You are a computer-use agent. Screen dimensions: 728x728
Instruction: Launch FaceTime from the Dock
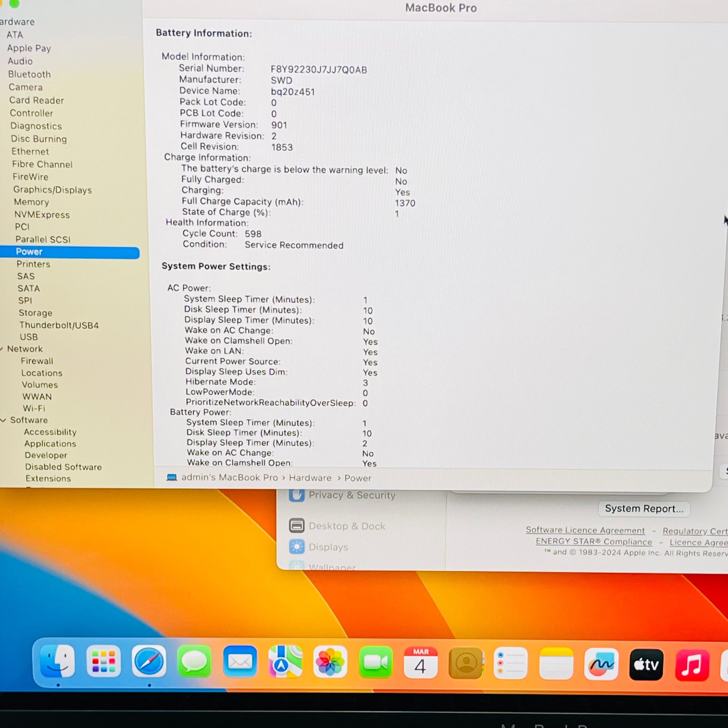[x=376, y=662]
